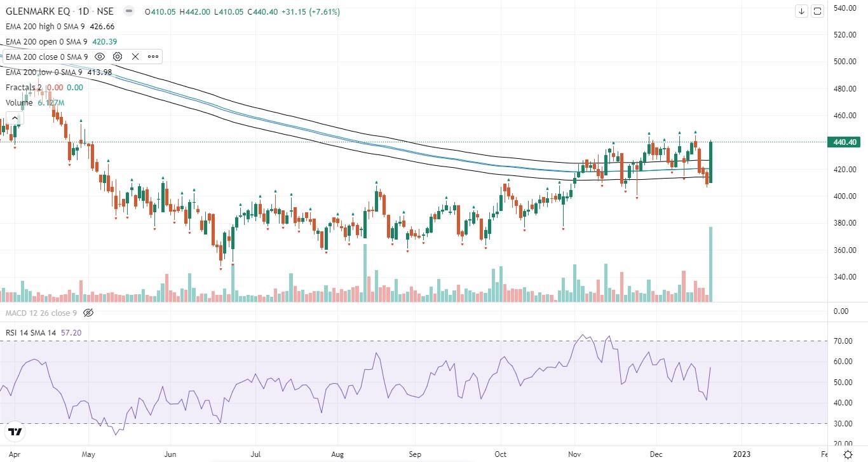
Task: Select the MACD 12 26 close 9 legend
Action: pyautogui.click(x=41, y=313)
